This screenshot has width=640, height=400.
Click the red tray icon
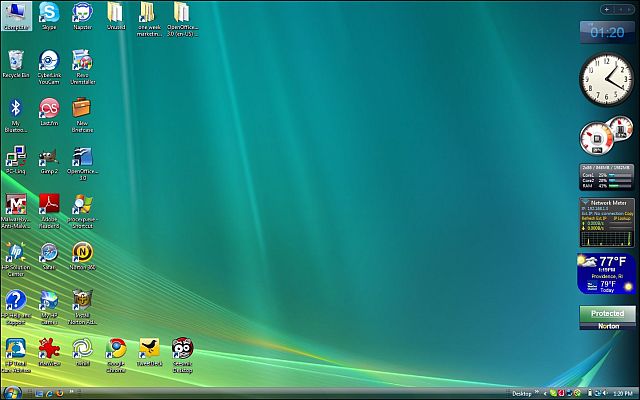pos(561,394)
